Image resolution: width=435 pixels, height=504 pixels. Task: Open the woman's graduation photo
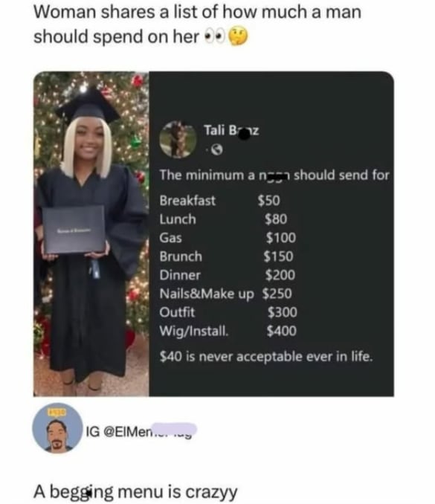tap(91, 234)
